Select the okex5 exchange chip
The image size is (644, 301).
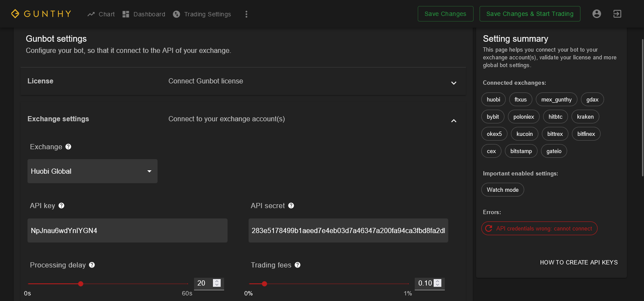pos(494,134)
